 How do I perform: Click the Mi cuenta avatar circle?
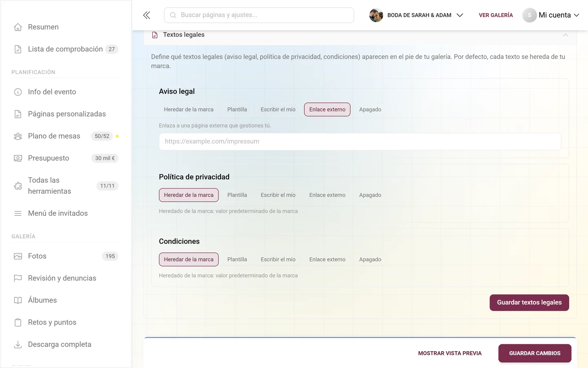click(x=530, y=15)
